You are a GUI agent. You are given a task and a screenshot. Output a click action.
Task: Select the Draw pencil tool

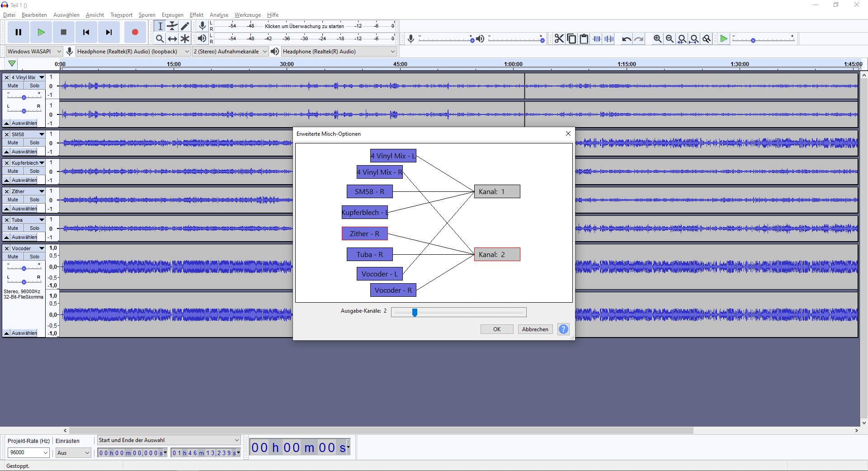pos(185,26)
